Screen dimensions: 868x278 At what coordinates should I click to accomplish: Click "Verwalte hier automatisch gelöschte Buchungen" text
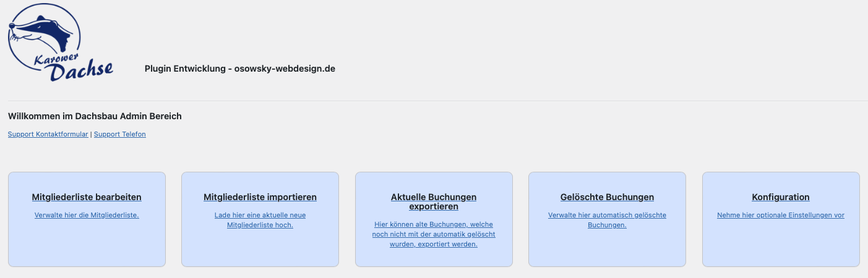607,220
